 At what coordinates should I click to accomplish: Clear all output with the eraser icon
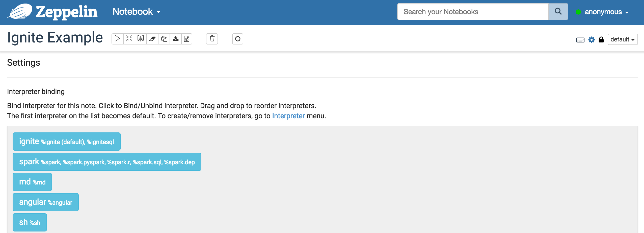[x=152, y=39]
